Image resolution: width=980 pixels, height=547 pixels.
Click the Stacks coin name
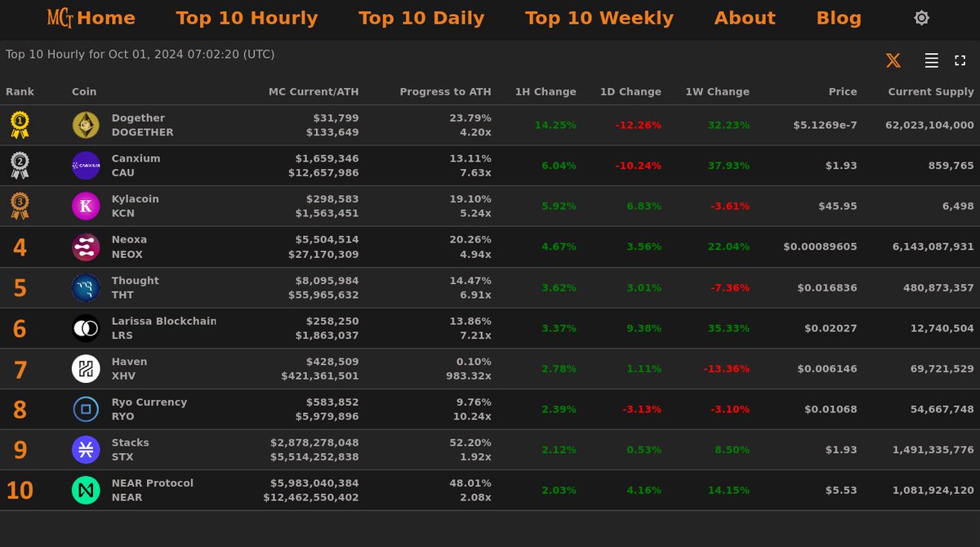[x=131, y=442]
